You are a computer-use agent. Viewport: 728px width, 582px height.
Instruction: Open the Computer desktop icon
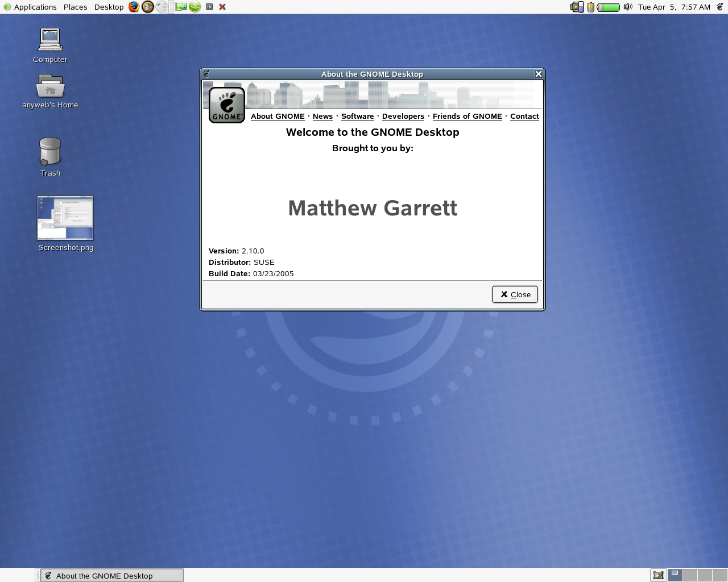pyautogui.click(x=50, y=45)
